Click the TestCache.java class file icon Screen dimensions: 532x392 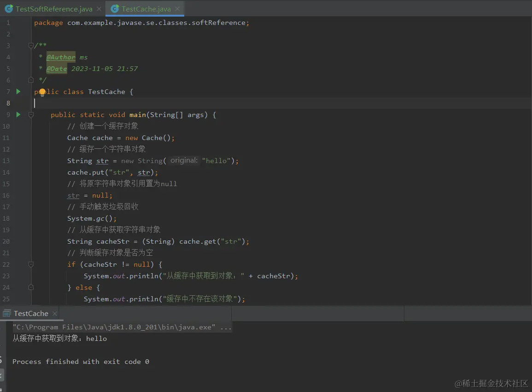coord(115,9)
